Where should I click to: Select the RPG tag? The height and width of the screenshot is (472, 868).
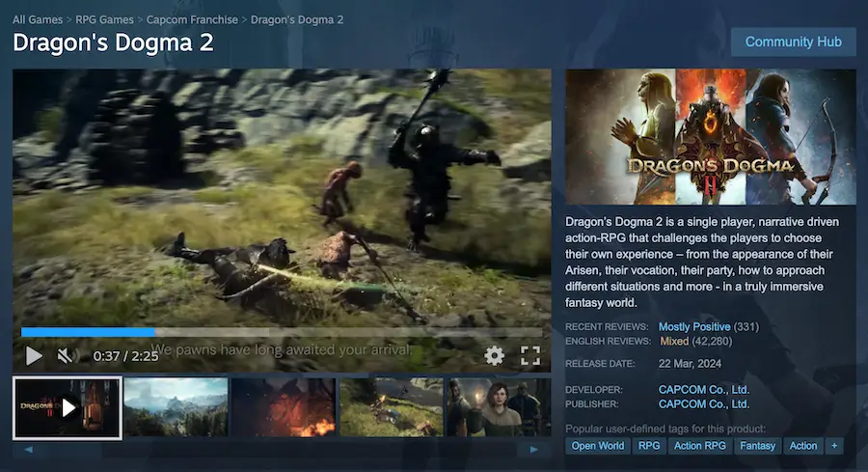tap(649, 446)
